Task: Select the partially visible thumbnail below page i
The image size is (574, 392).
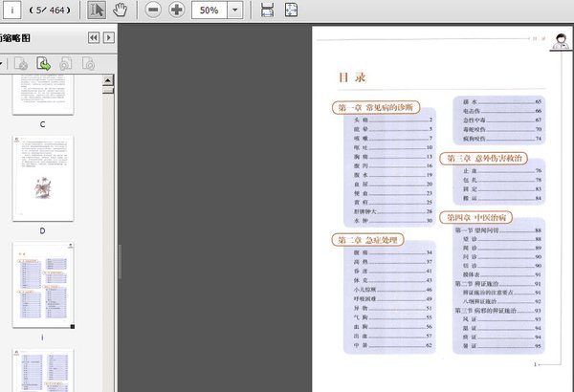Action: (x=43, y=370)
